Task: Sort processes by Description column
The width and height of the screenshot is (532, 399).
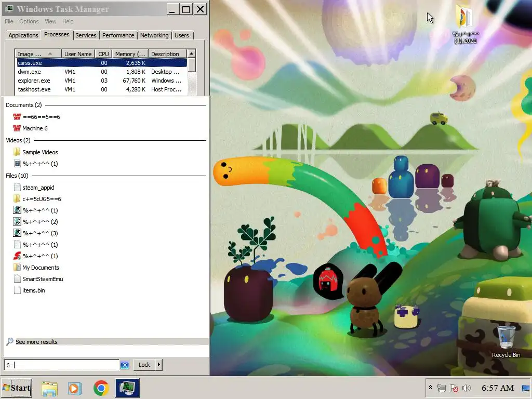Action: 167,54
